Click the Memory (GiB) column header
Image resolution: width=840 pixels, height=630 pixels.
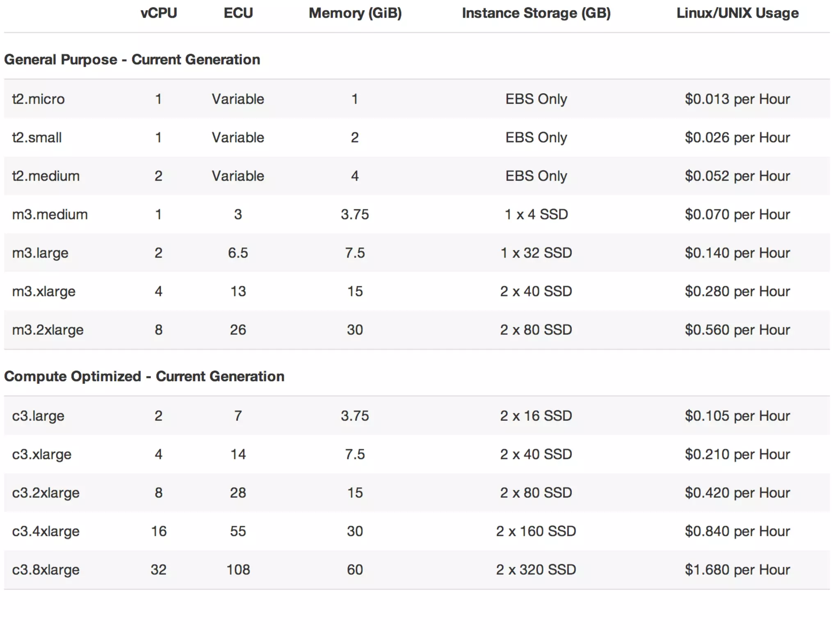(355, 13)
